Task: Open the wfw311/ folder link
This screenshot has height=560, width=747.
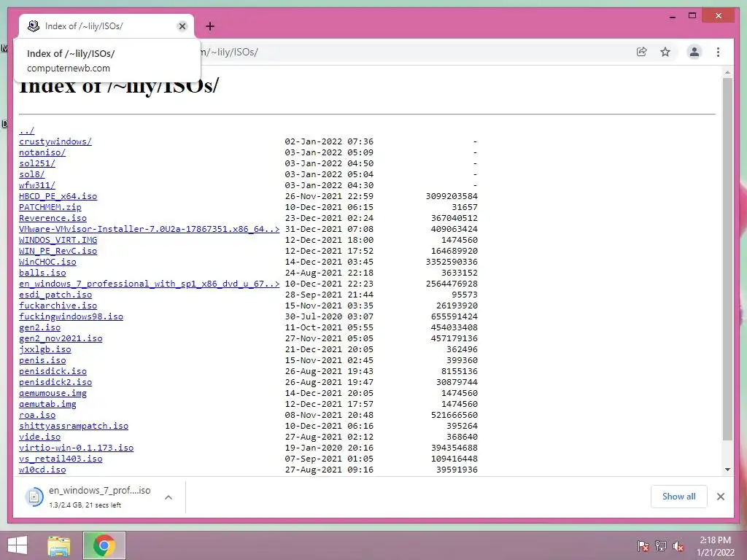Action: 37,185
